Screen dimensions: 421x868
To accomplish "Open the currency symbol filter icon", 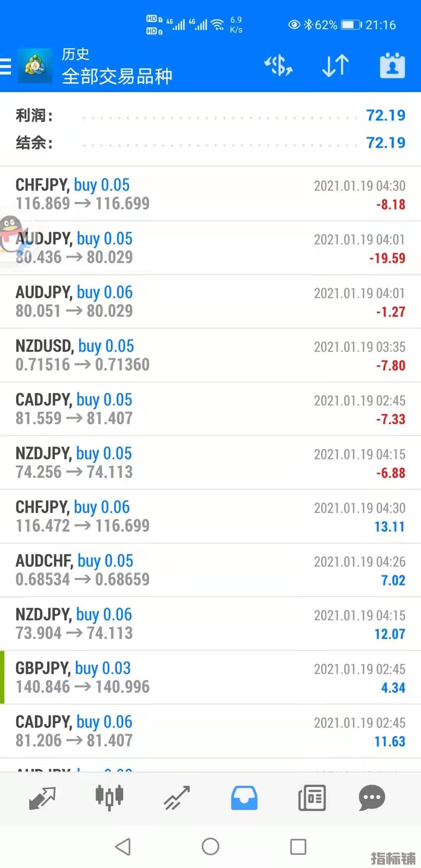I will [x=279, y=65].
